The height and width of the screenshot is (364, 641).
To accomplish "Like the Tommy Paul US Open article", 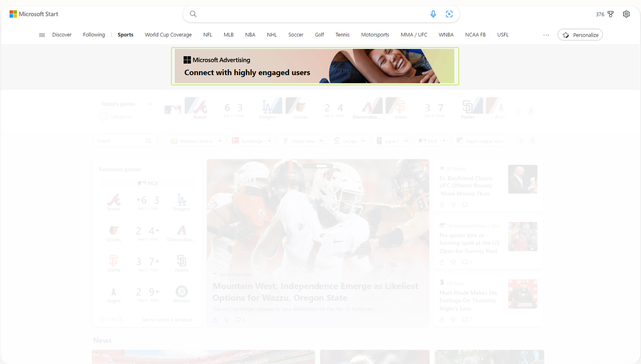I will tap(442, 262).
